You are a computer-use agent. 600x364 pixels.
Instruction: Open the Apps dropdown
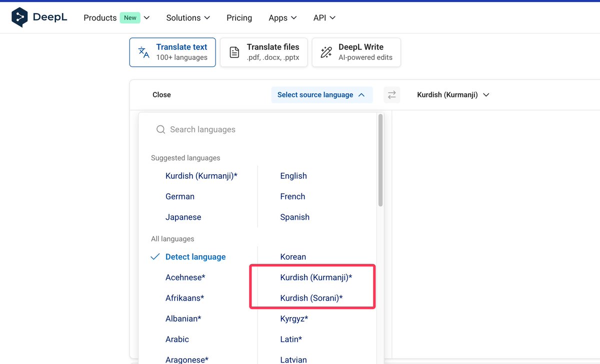pyautogui.click(x=282, y=17)
